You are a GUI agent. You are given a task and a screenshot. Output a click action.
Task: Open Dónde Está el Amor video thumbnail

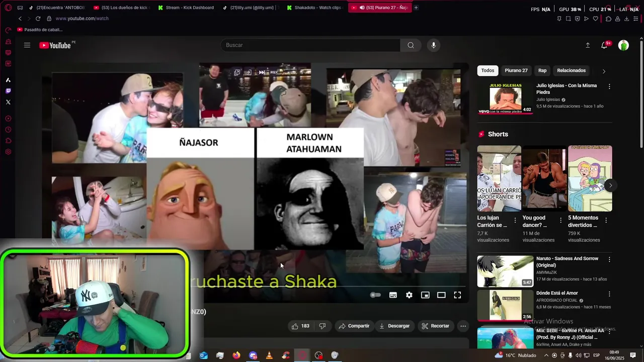click(505, 306)
